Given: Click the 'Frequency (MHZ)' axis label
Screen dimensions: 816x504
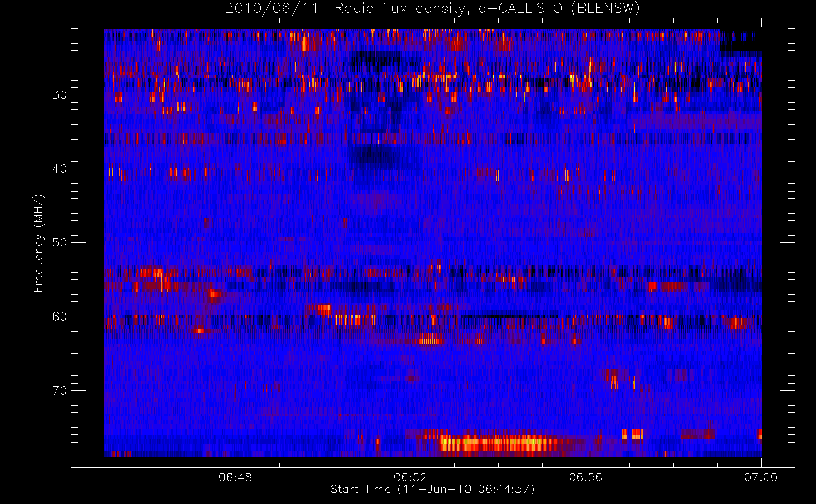Looking at the screenshot, I should point(38,243).
